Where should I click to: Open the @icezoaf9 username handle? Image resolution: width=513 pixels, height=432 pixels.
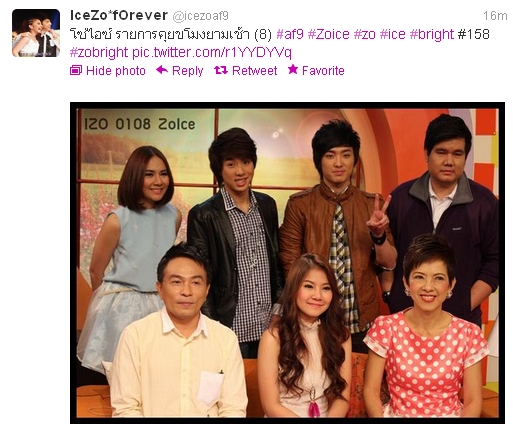click(200, 16)
